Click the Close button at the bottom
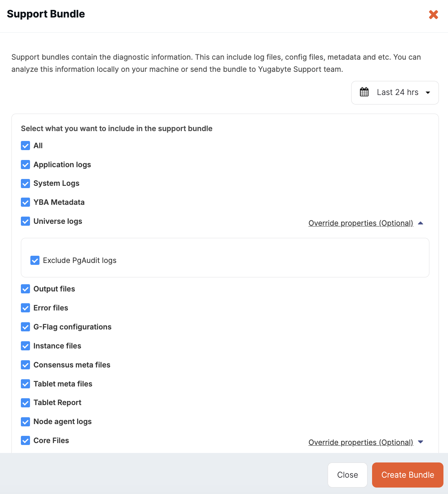The image size is (448, 494). pos(347,475)
